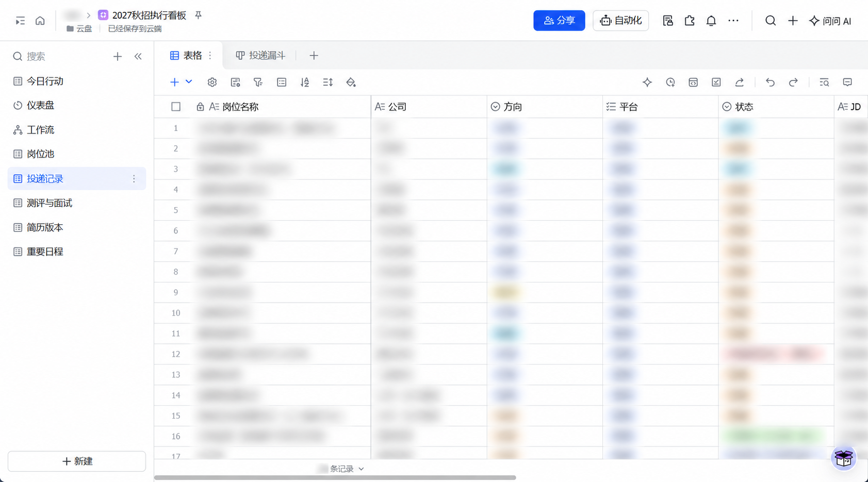Image resolution: width=868 pixels, height=482 pixels.
Task: Open the filter funnel icon in toolbar
Action: tap(258, 82)
